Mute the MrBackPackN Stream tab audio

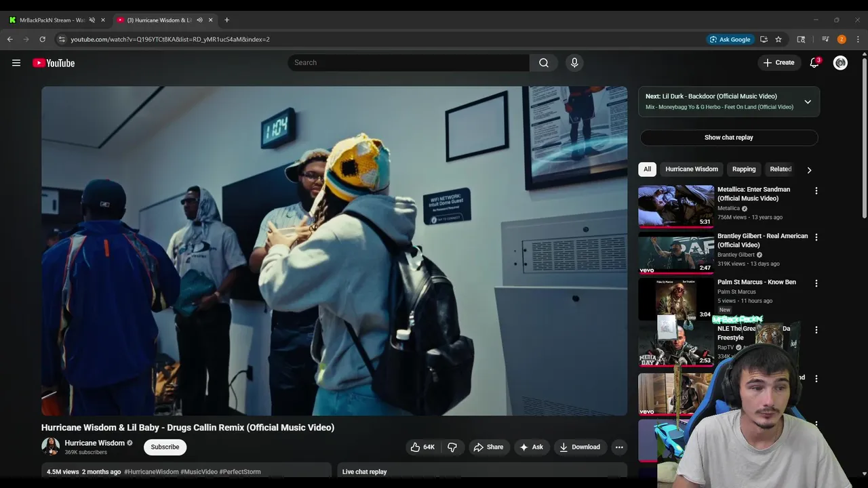(92, 20)
